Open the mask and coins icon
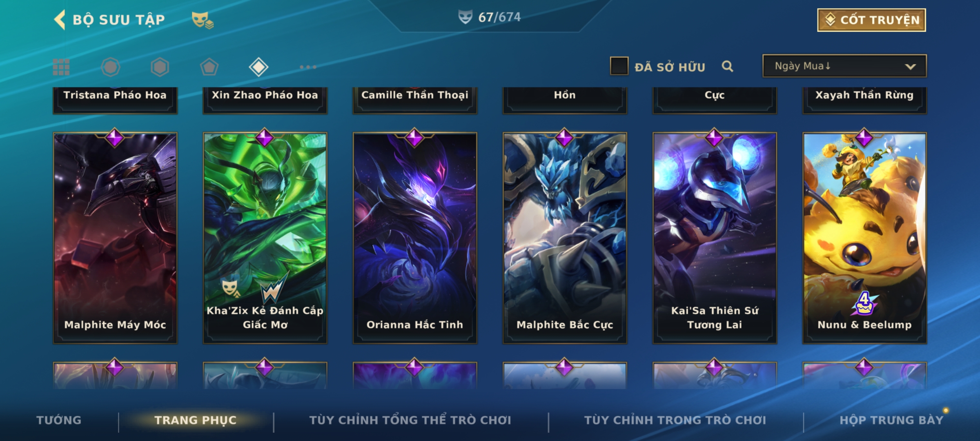This screenshot has width=980, height=441. click(203, 20)
